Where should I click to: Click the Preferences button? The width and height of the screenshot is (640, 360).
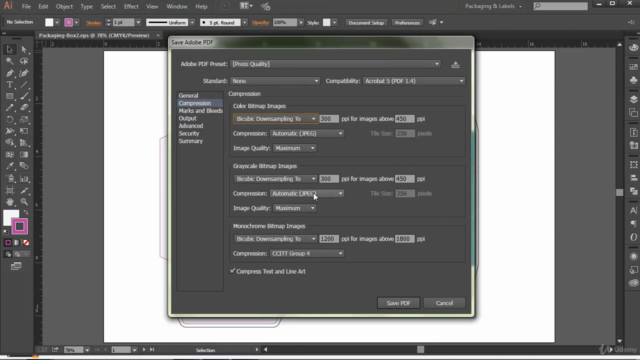(407, 22)
